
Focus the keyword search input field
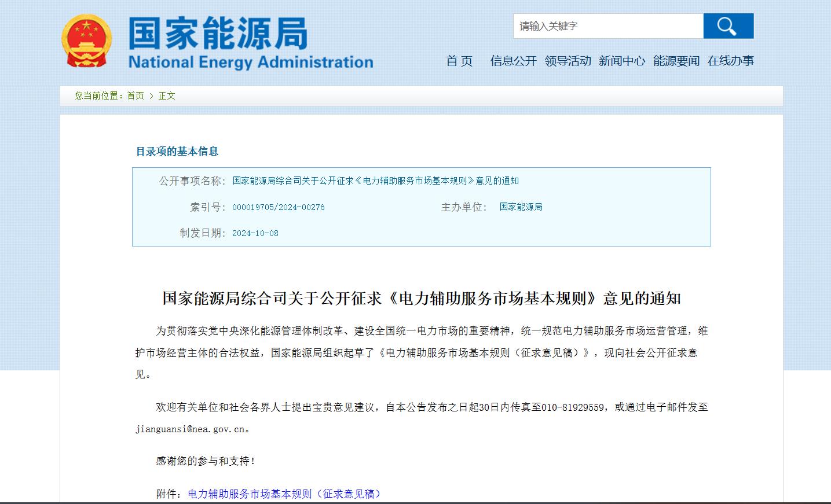pos(608,26)
